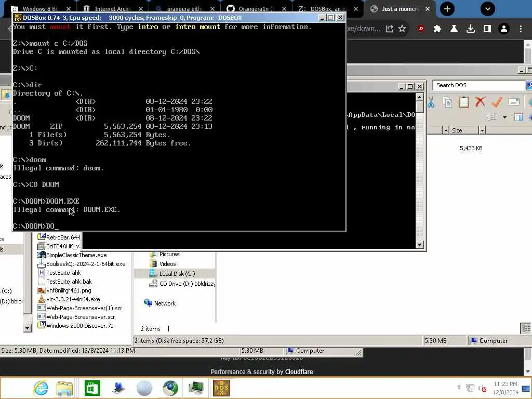Open the dropdown left of Size column
The image size is (532, 399).
pyautogui.click(x=446, y=130)
